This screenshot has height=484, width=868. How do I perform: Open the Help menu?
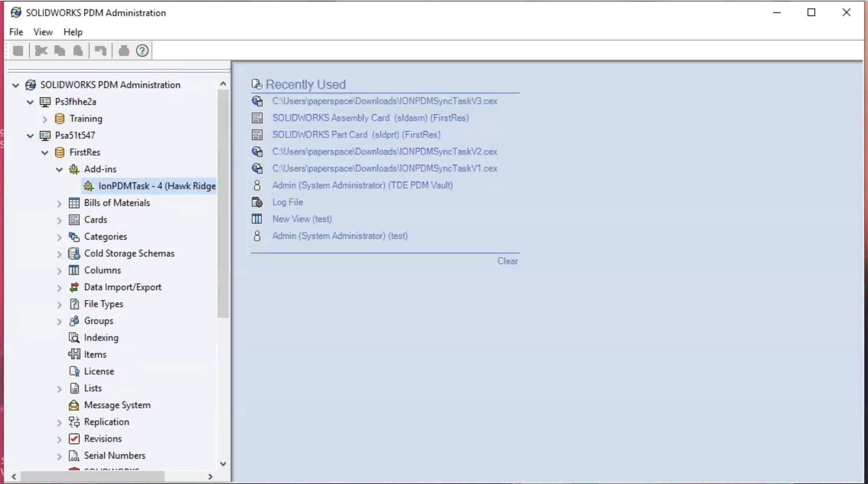click(73, 32)
